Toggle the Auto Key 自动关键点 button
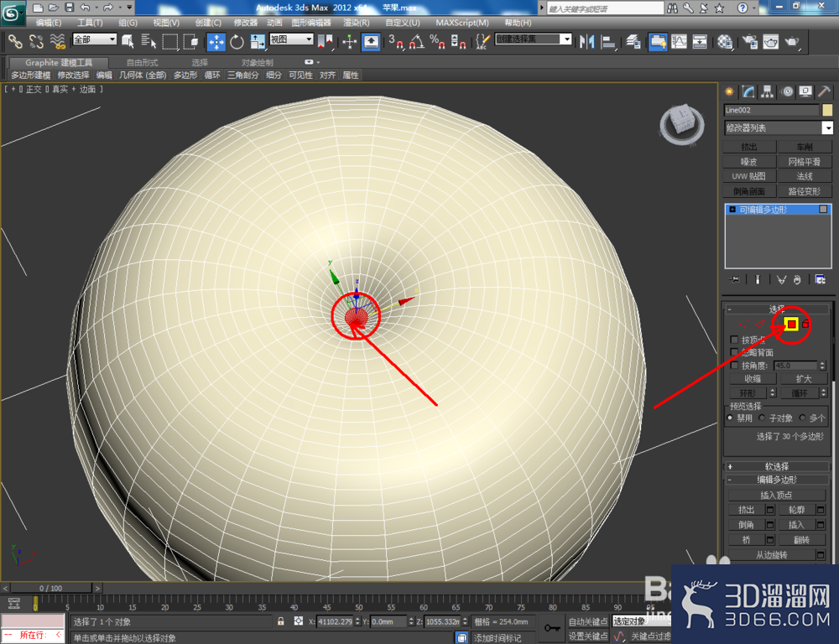Screen dimensions: 839x644 coord(587,621)
